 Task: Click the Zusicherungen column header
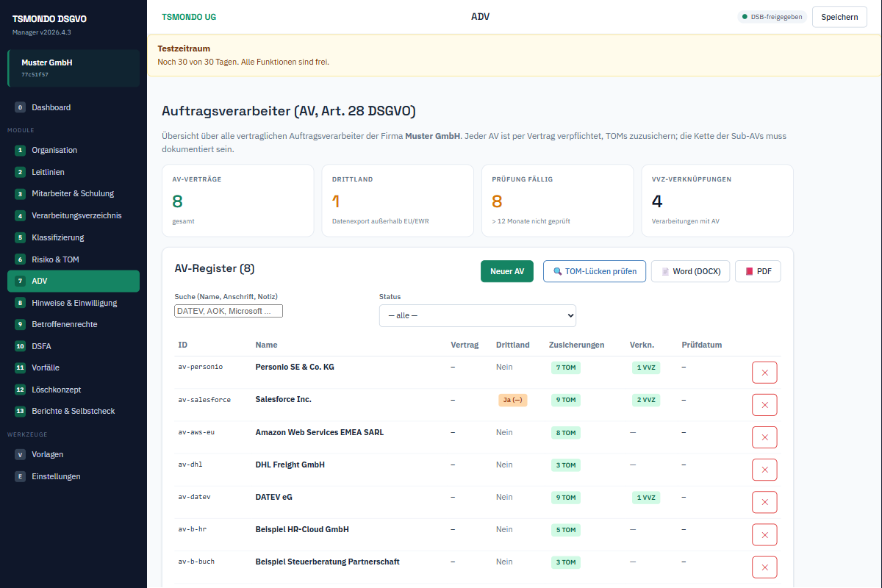577,345
